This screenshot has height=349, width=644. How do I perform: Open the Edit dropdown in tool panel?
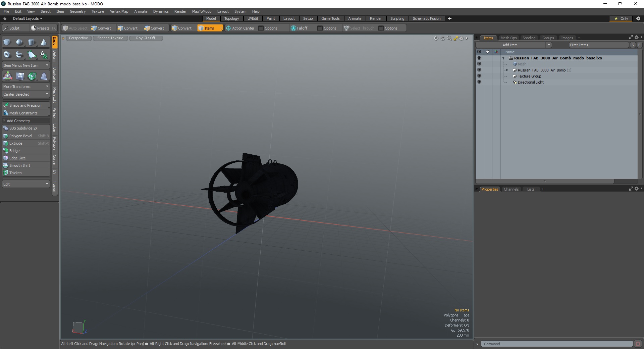click(26, 184)
